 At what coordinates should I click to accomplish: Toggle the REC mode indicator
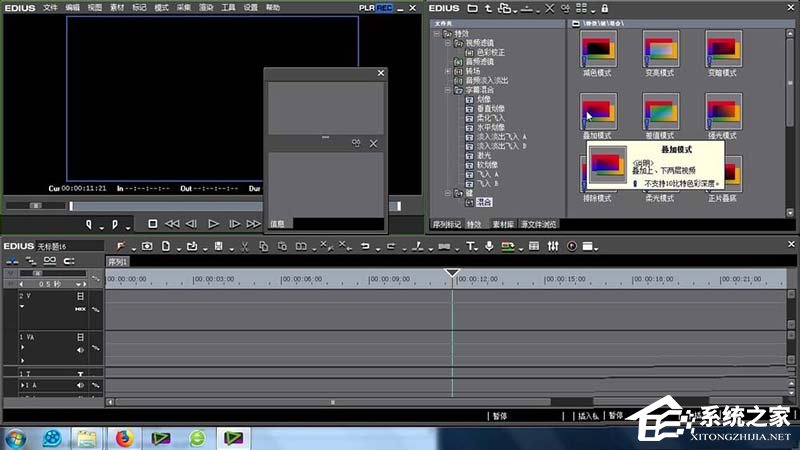tap(383, 7)
